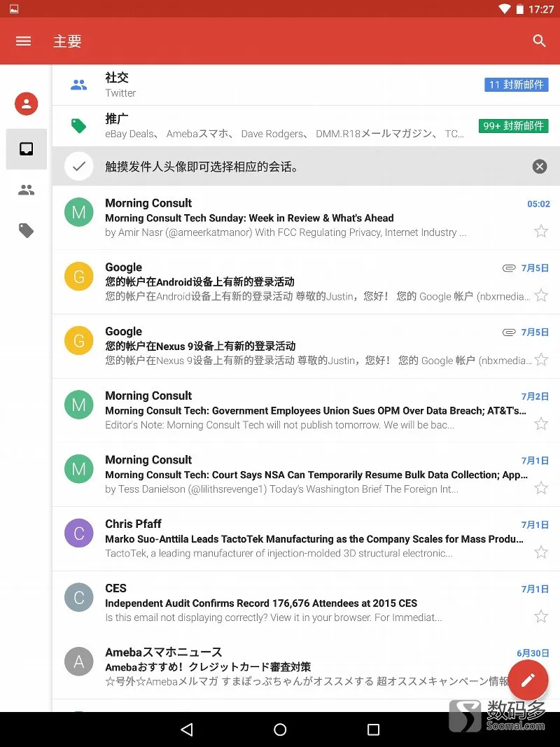560x747 pixels.
Task: Tap the image notification icon in status bar
Action: click(14, 8)
